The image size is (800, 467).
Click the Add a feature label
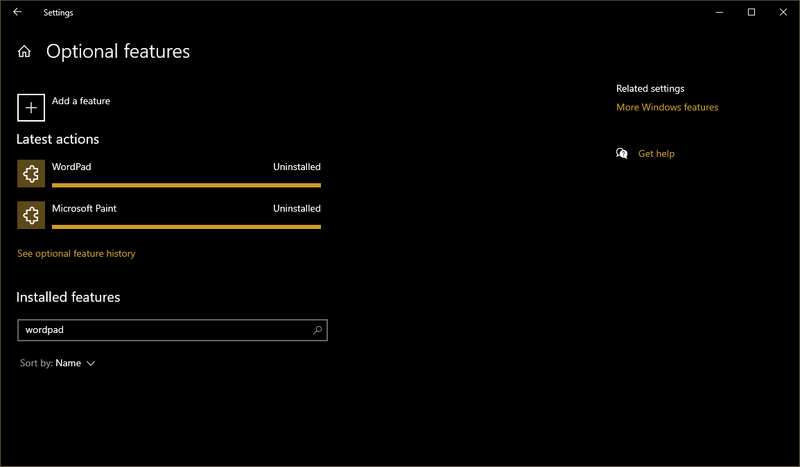(x=81, y=101)
